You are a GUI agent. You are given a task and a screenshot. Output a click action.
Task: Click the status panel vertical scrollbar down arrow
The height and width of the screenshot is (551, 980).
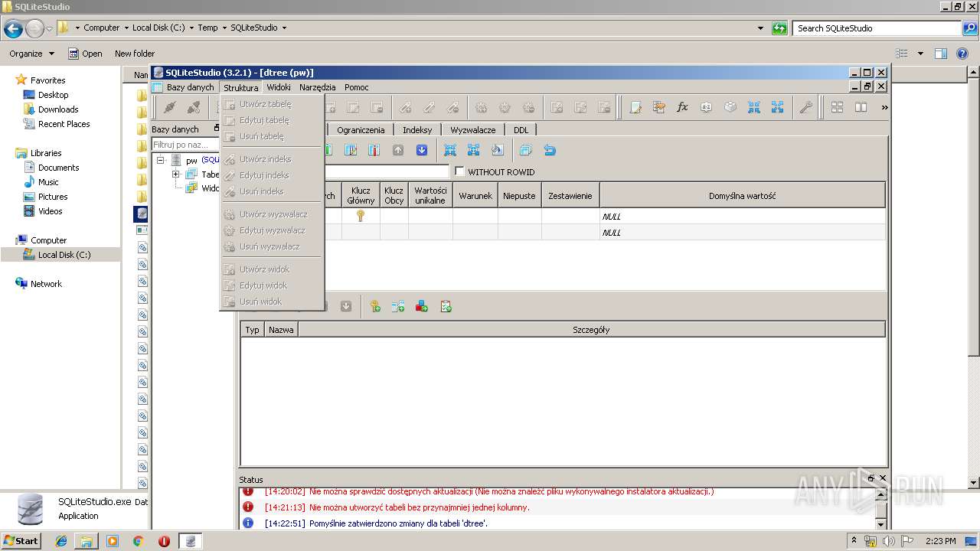click(x=880, y=524)
